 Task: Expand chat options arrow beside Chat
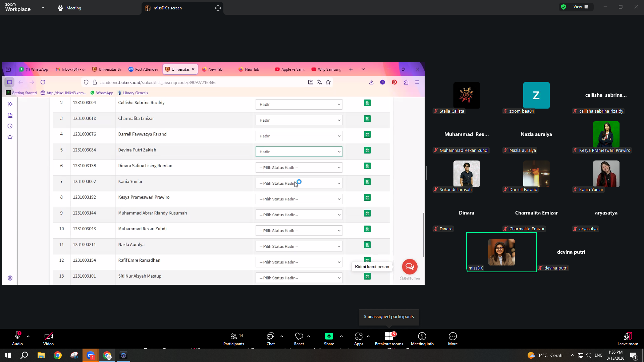tap(282, 336)
